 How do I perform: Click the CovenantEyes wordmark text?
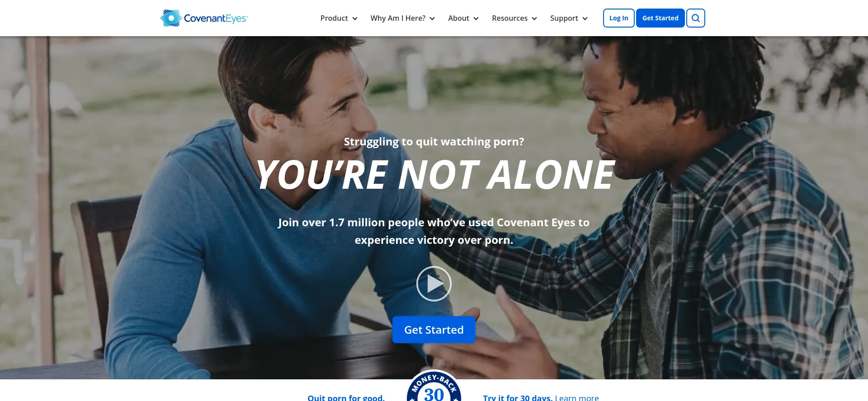(x=216, y=19)
